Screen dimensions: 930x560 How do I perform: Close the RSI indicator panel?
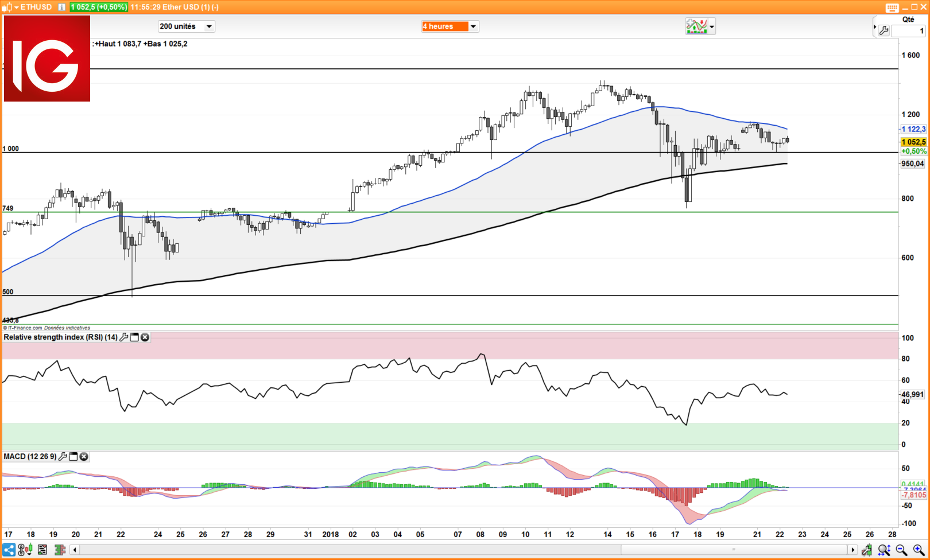(145, 337)
